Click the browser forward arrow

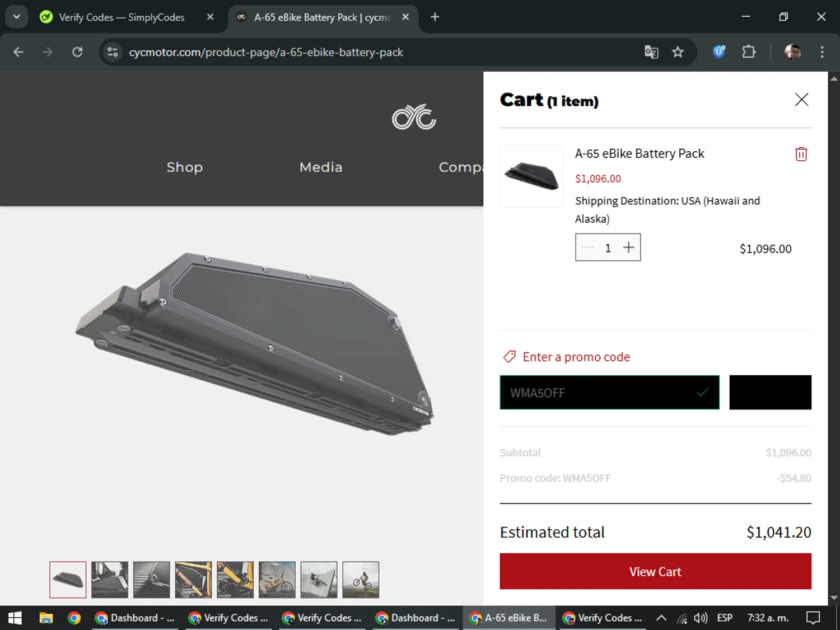(x=48, y=52)
